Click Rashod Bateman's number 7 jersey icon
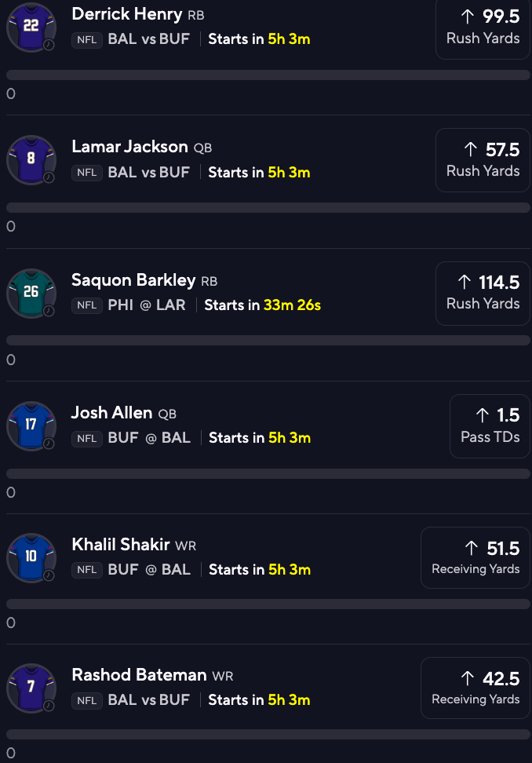 [31, 688]
